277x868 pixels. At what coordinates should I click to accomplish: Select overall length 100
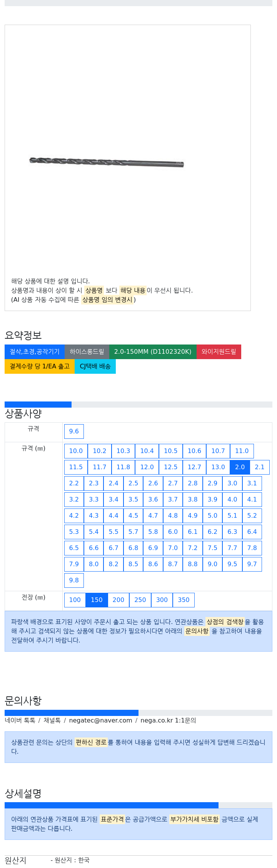(75, 600)
